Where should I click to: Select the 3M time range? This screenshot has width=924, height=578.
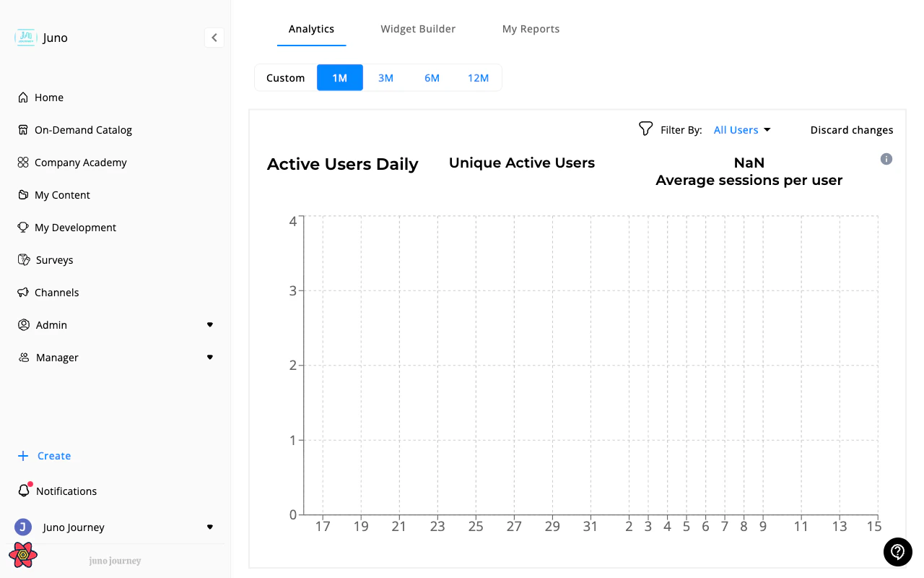(386, 77)
